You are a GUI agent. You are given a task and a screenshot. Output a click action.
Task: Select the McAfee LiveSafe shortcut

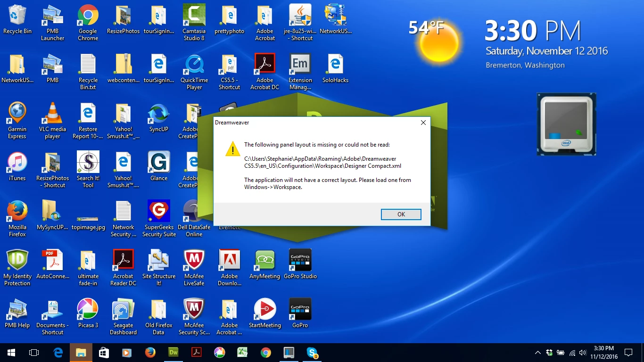tap(194, 268)
